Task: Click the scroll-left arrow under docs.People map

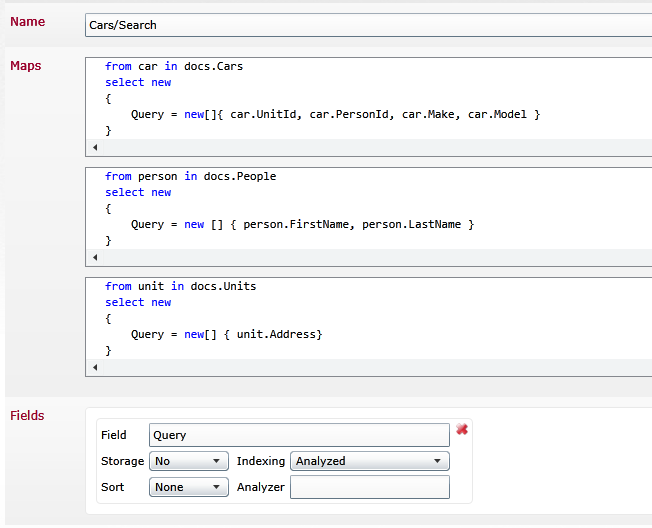Action: 95,257
